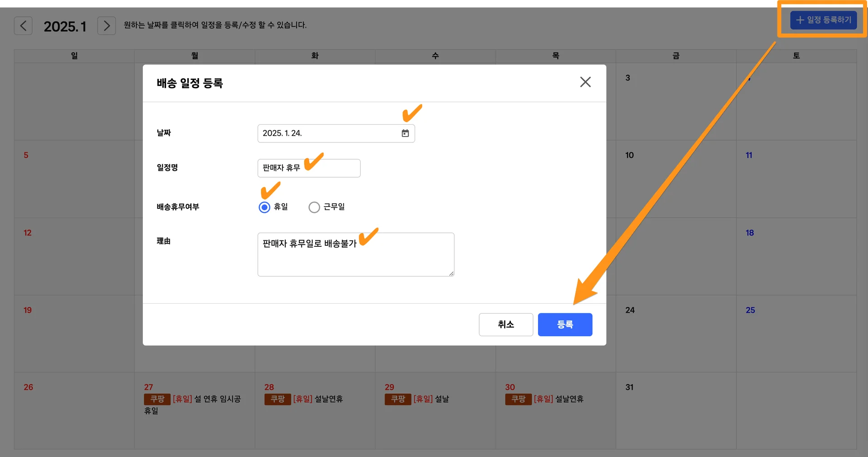Screen dimensions: 868x457
Task: Click inside the 일정명 input field
Action: coord(309,168)
